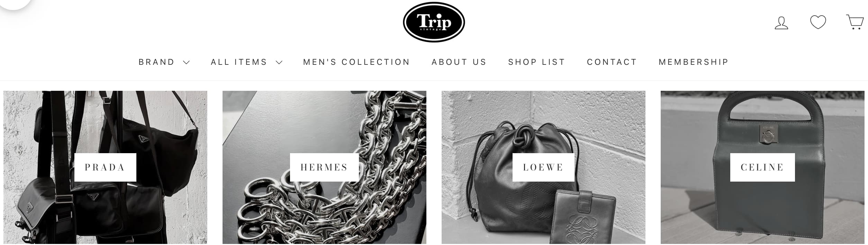This screenshot has width=868, height=245.
Task: Open the CONTACT page
Action: tap(612, 62)
